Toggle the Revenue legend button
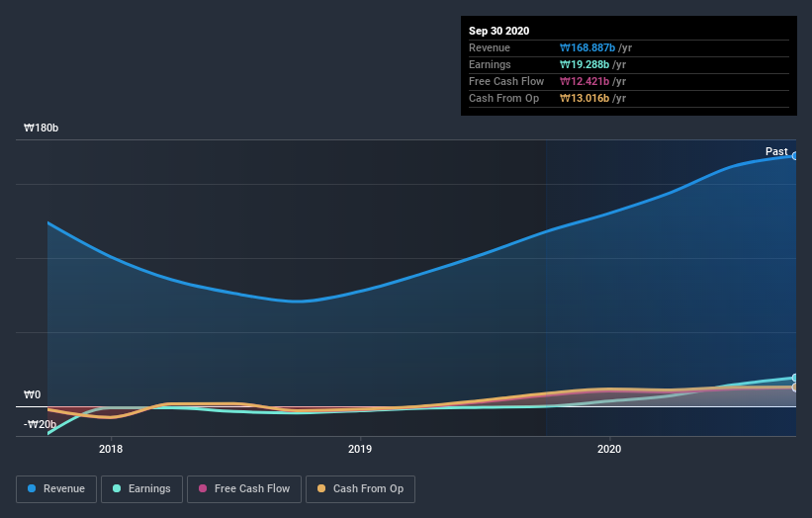Screen dimensions: 812x518 [x=56, y=489]
